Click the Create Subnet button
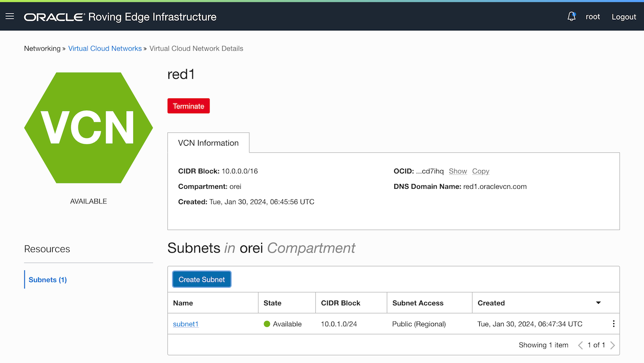This screenshot has height=363, width=644. click(x=202, y=279)
